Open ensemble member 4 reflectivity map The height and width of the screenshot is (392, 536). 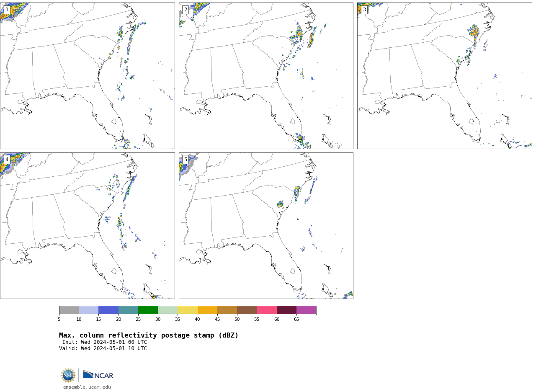tap(87, 226)
